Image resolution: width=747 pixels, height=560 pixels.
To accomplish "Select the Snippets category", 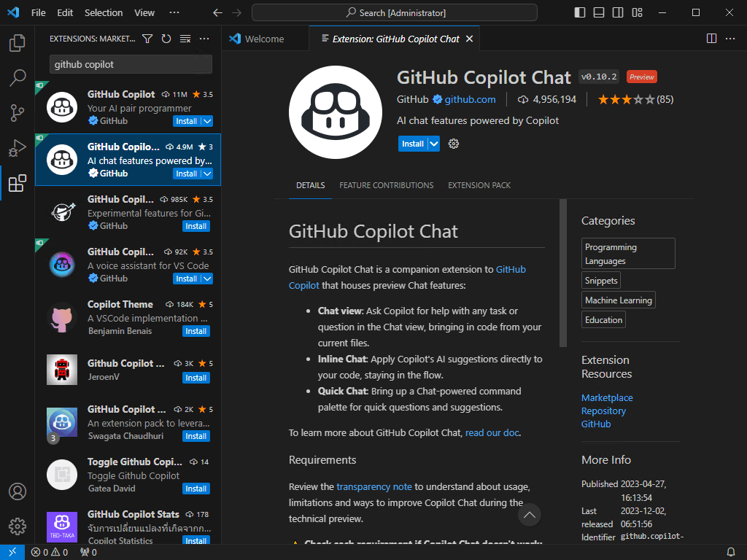I will point(601,281).
